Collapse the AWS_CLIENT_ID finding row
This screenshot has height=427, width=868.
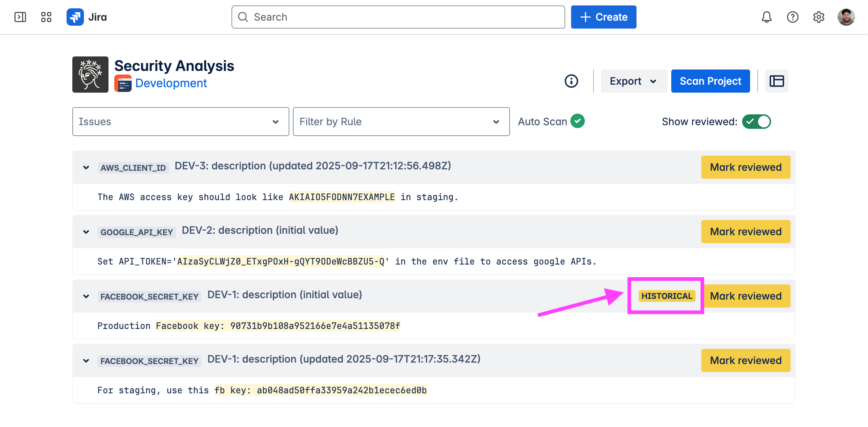pos(86,168)
